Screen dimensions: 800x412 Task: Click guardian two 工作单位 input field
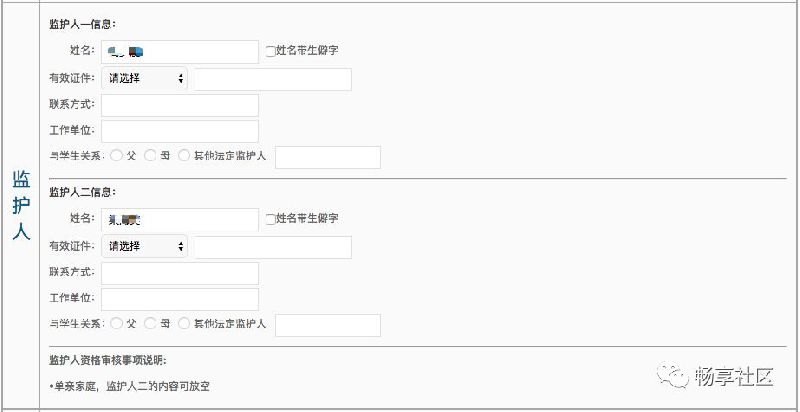[x=180, y=299]
